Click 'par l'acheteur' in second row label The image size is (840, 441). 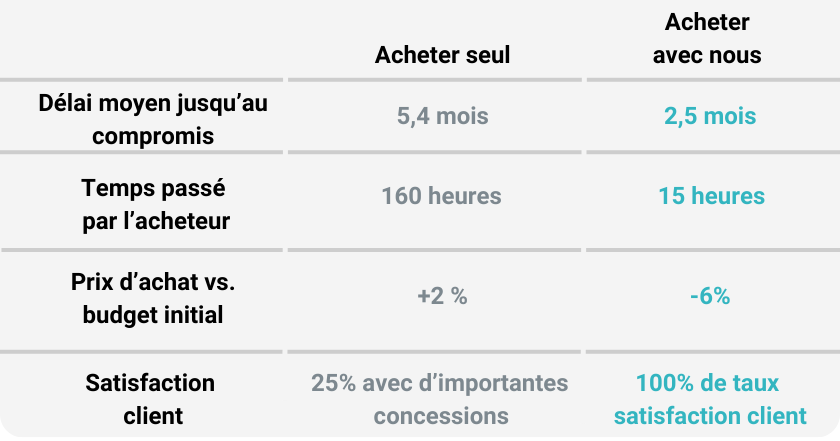[156, 221]
